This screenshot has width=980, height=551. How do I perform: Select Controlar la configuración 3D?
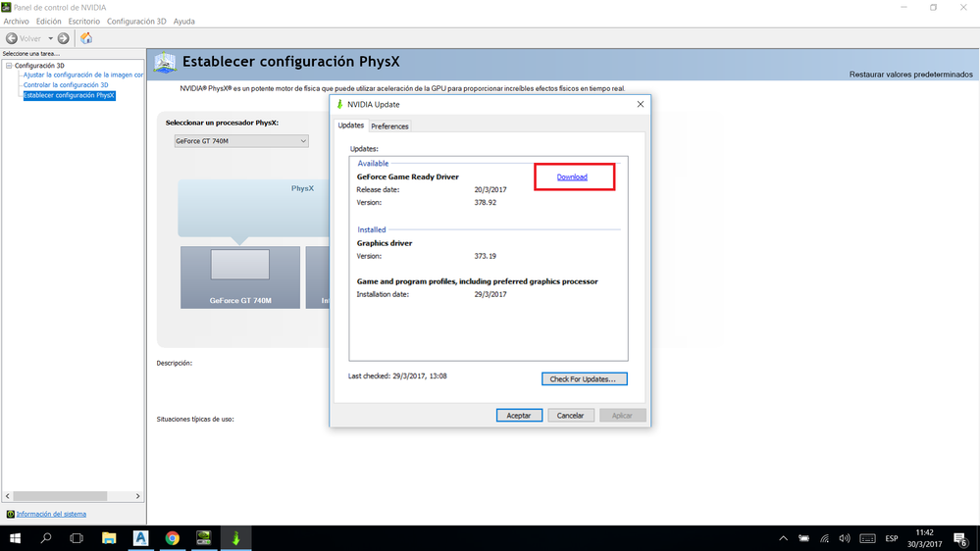pyautogui.click(x=66, y=85)
